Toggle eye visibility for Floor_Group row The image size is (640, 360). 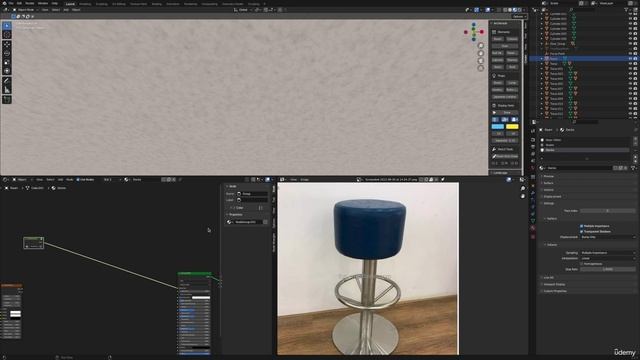(630, 44)
